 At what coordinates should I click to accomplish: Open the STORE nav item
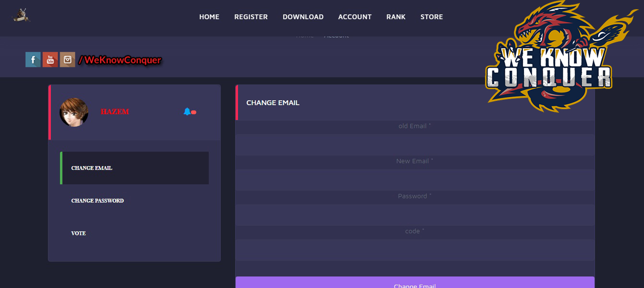click(x=431, y=17)
